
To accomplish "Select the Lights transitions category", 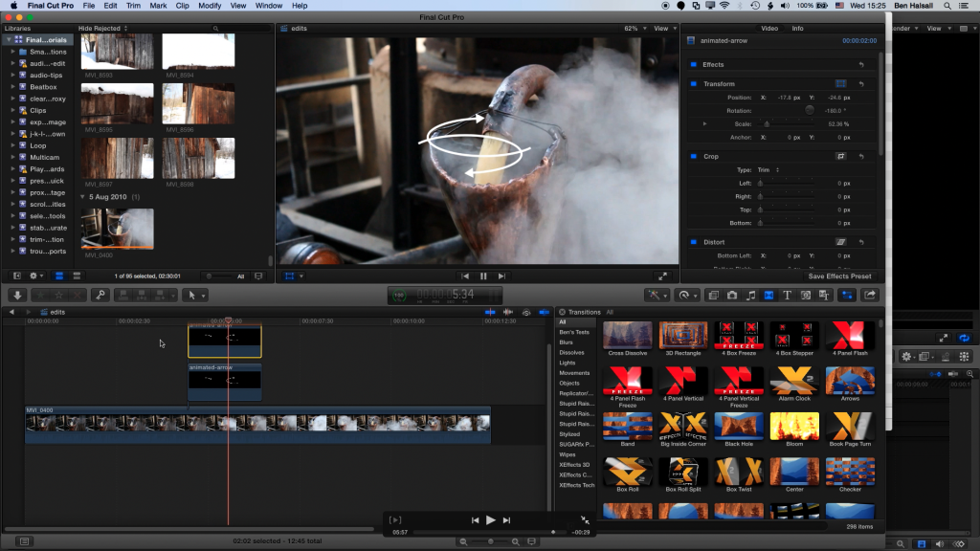I will (x=567, y=363).
